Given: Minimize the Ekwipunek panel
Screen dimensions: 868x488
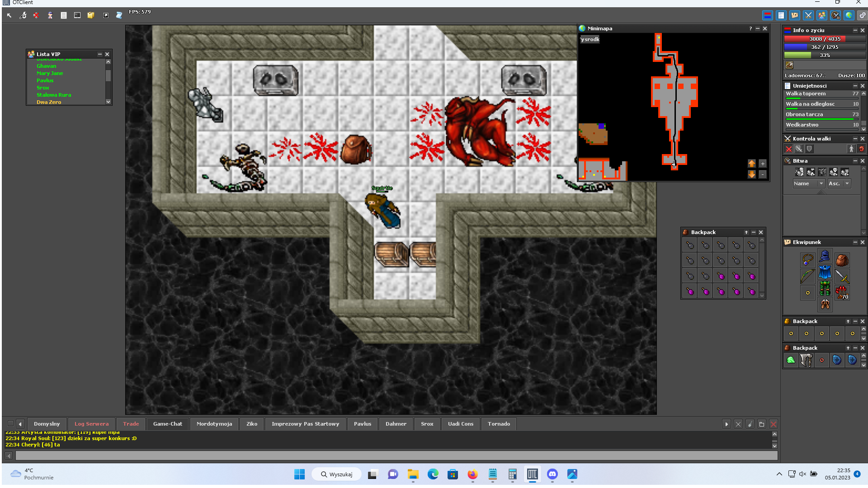Looking at the screenshot, I should point(855,242).
